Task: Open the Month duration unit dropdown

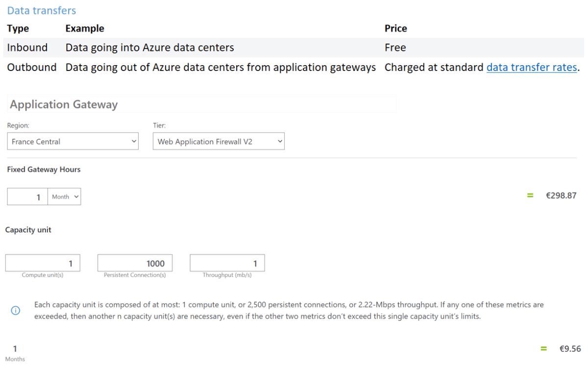Action: (64, 196)
